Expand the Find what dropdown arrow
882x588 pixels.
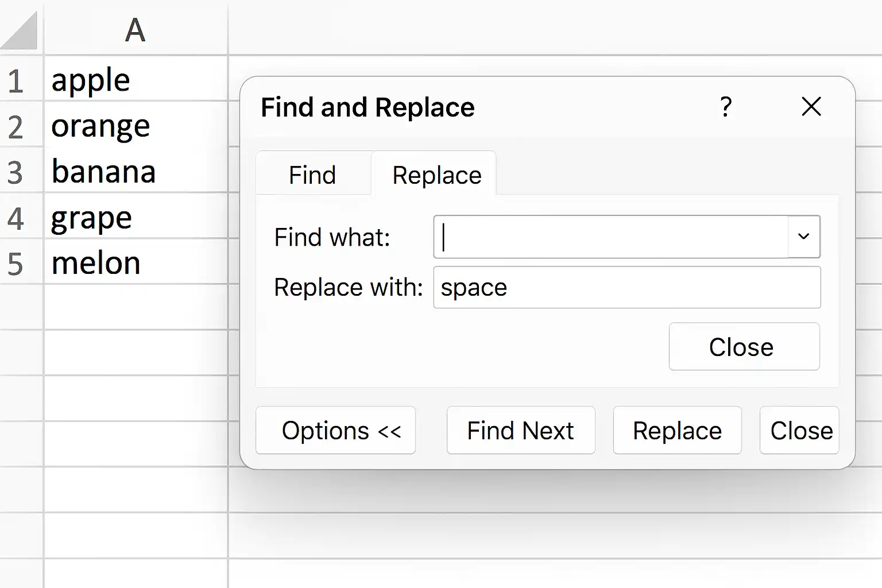click(803, 237)
